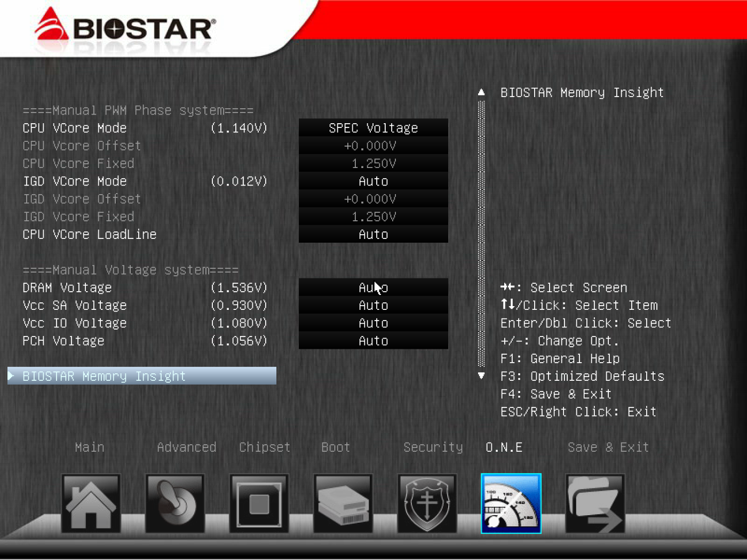Click the (1.080V) Vcc IO reading
Image resolution: width=747 pixels, height=560 pixels.
point(239,323)
